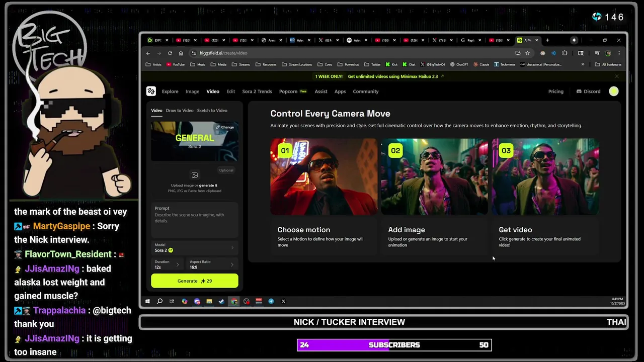This screenshot has height=362, width=644.
Task: Open the Image nav item
Action: pos(192,92)
